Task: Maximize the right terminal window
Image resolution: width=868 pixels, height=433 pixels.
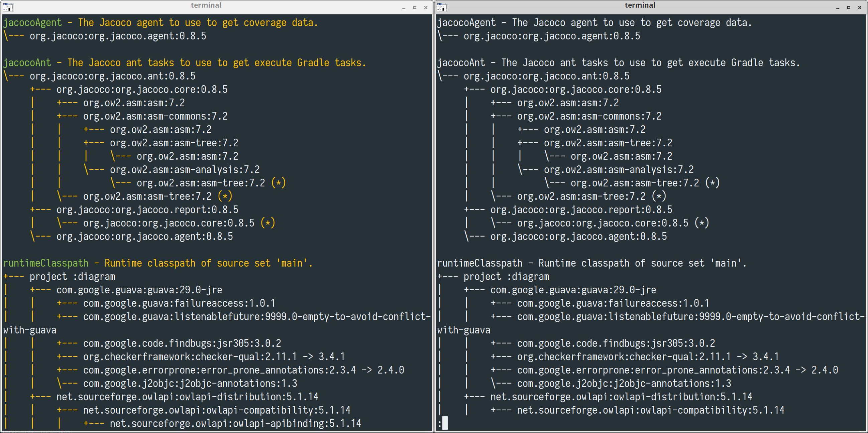Action: (849, 7)
